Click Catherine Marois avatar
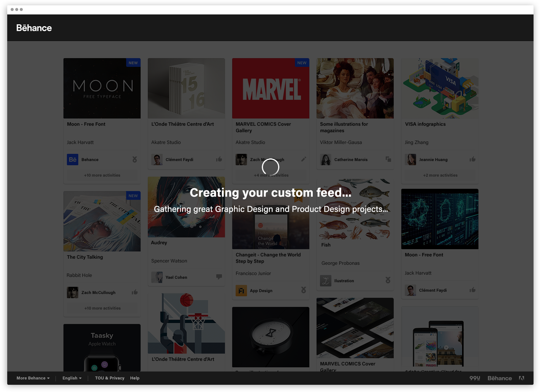Viewport: 540px width, 392px height. pos(326,160)
